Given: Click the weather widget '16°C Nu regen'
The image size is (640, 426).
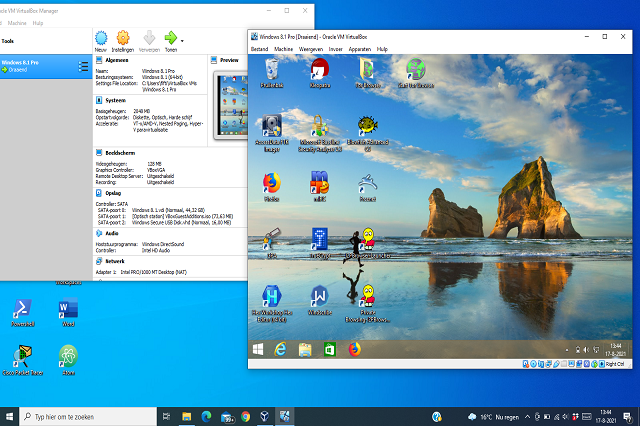Looking at the screenshot, I should click(x=493, y=417).
